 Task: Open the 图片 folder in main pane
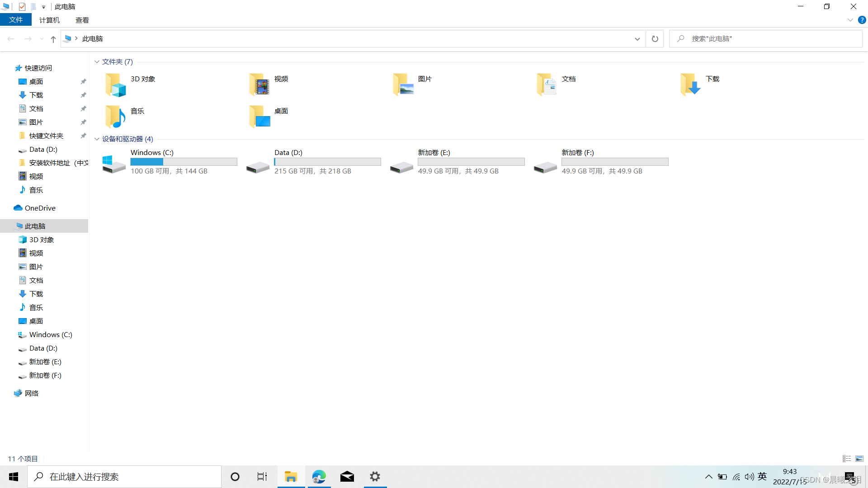click(x=403, y=84)
